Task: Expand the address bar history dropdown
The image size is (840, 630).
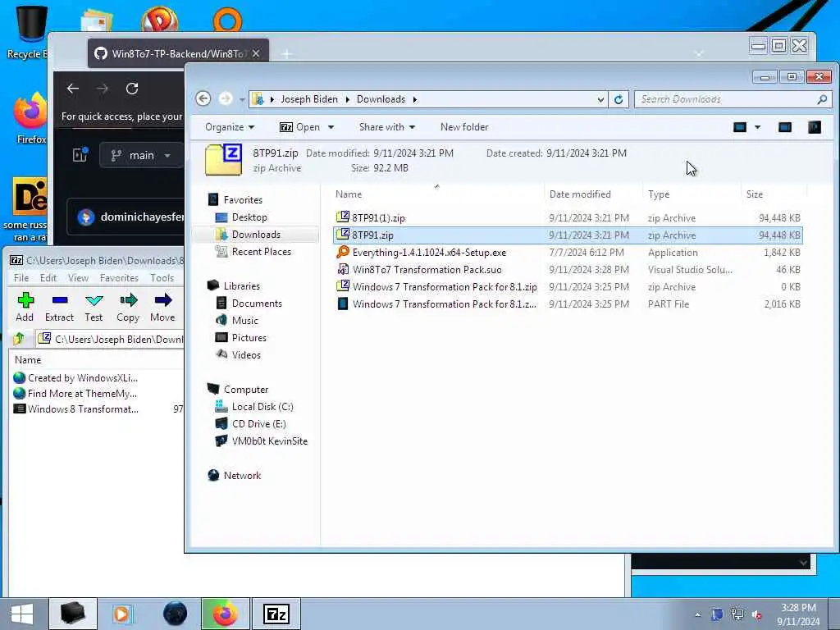Action: [600, 99]
